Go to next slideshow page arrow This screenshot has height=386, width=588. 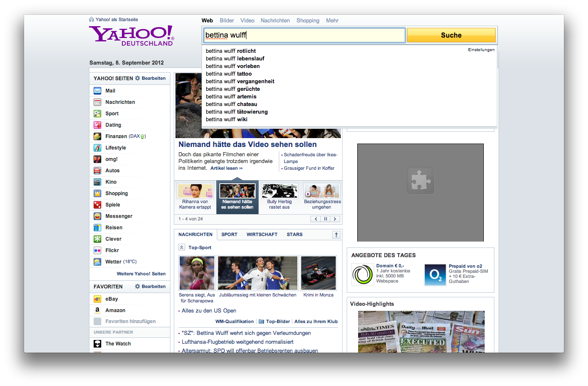[335, 219]
